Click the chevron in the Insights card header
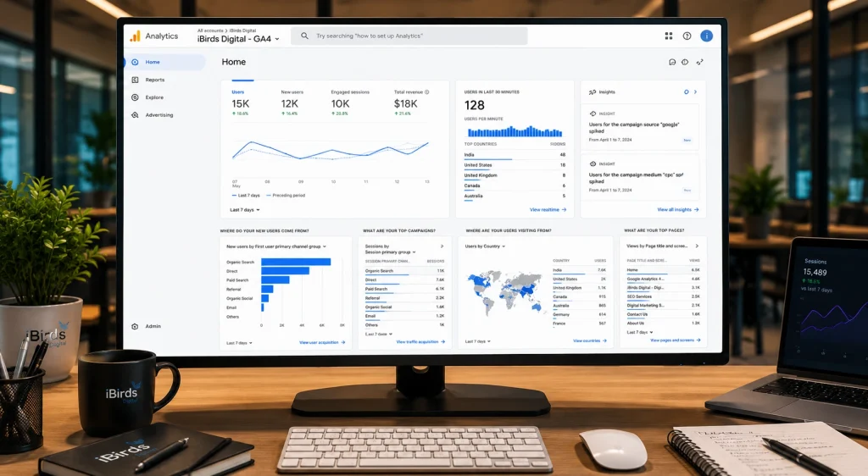Image resolution: width=868 pixels, height=476 pixels. [696, 92]
